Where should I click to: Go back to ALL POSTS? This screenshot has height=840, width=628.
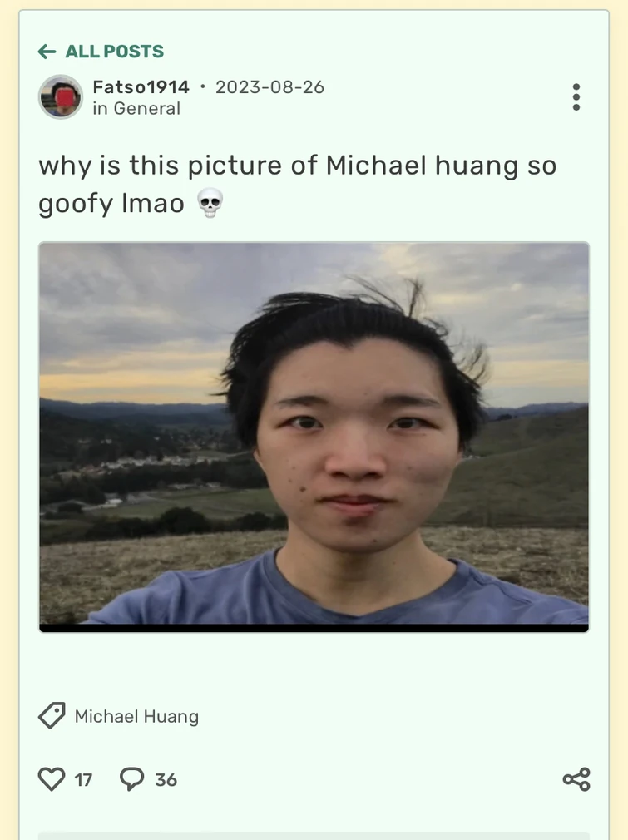101,52
